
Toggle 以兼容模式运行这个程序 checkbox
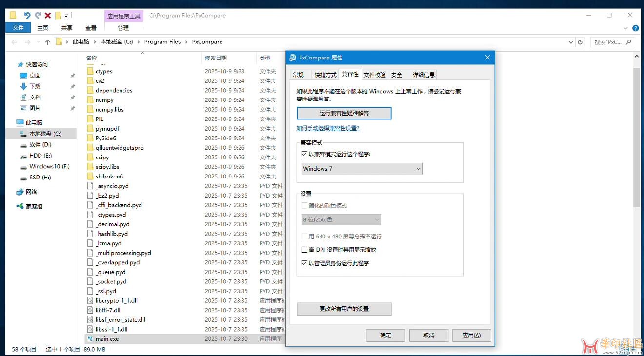coord(305,154)
